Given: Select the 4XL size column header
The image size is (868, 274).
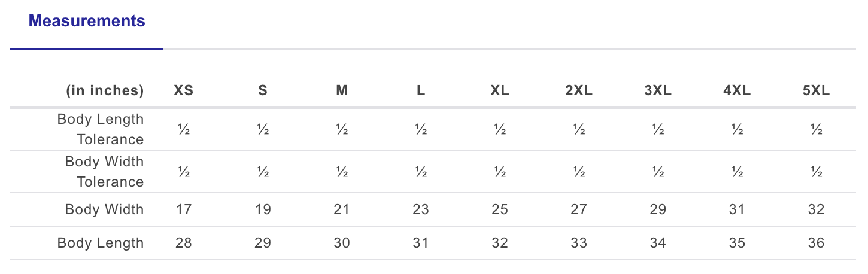Looking at the screenshot, I should [737, 91].
